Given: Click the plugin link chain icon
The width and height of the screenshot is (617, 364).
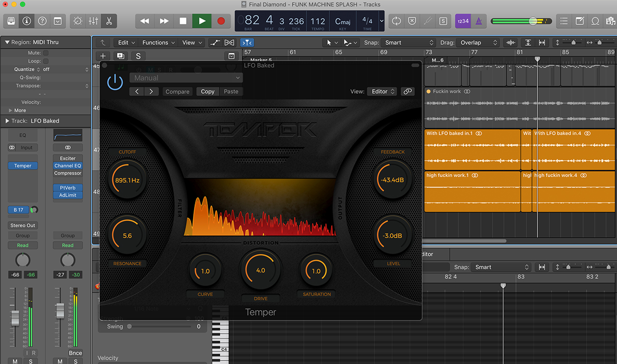Looking at the screenshot, I should click(408, 91).
